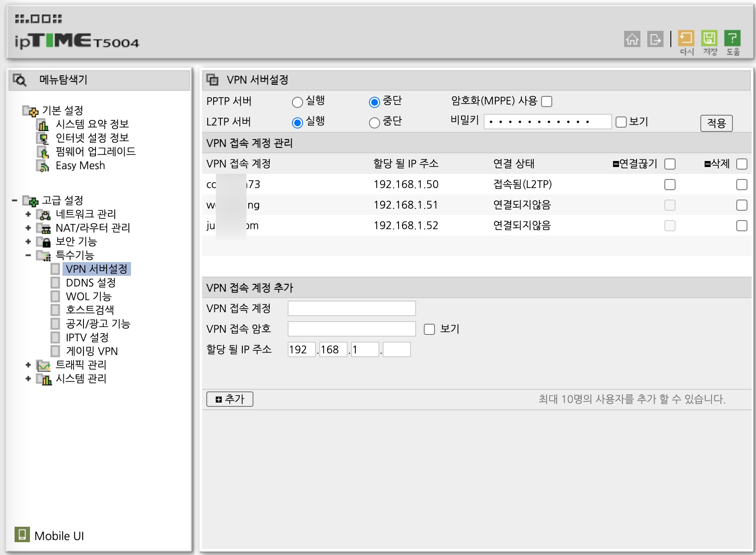This screenshot has width=756, height=555.
Task: Open the Mobile UI link
Action: pos(59,536)
